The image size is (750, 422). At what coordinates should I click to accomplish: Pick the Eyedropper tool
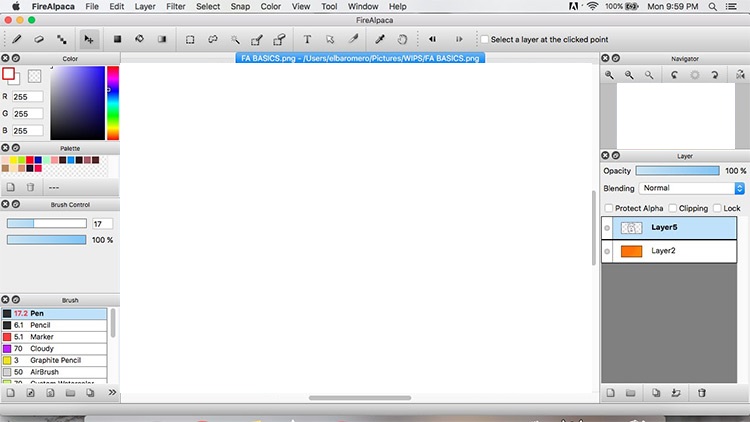380,40
